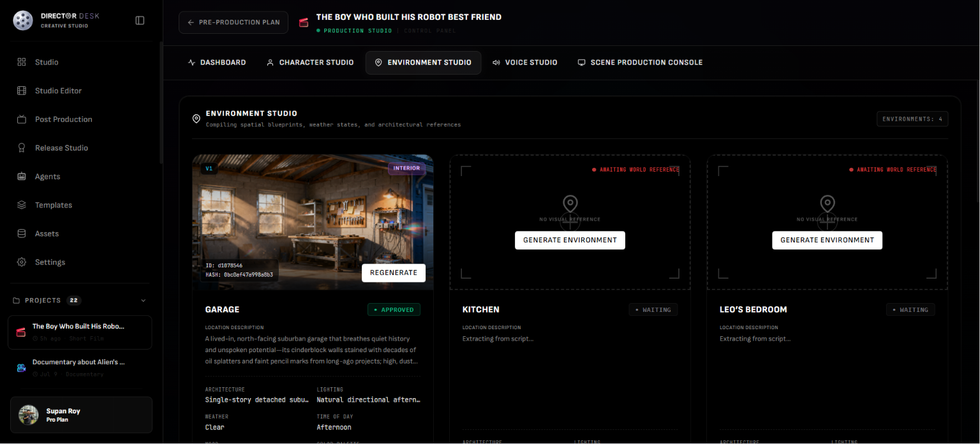
Task: Click the camera icon of Documentary project
Action: pyautogui.click(x=21, y=367)
